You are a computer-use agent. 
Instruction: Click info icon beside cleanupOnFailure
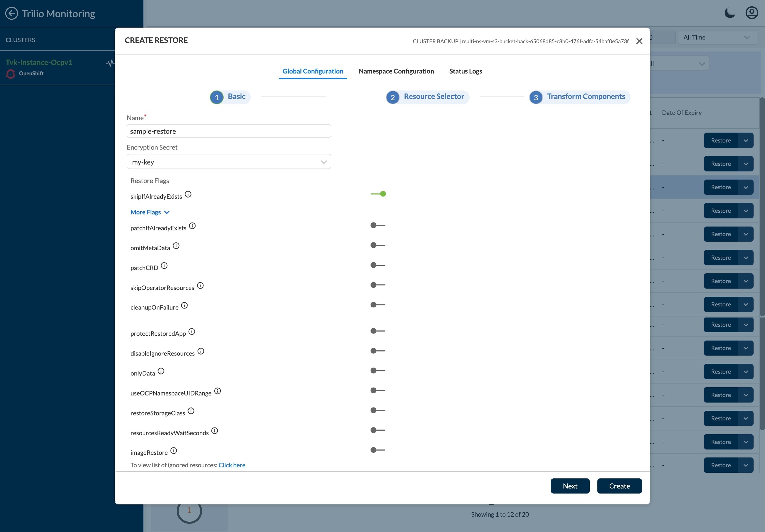(x=184, y=305)
